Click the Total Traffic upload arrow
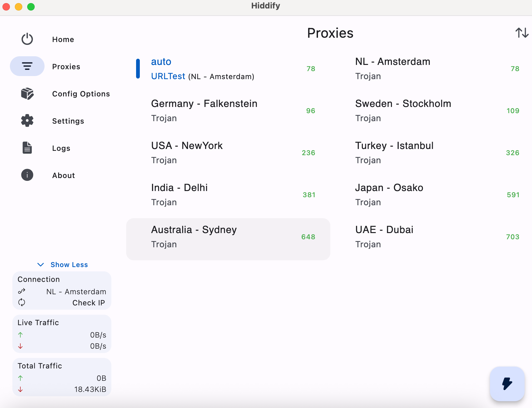The height and width of the screenshot is (408, 532). 20,378
